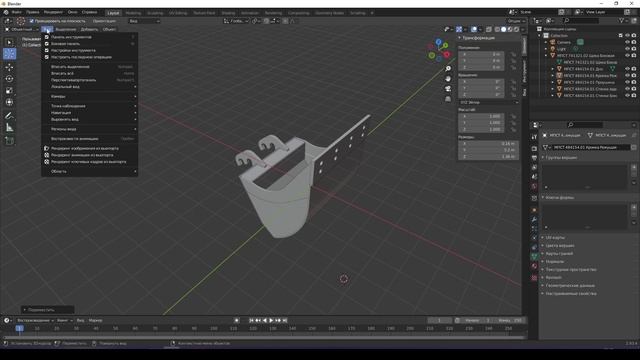Uncheck the Sidebar checkbox in View menu
The width and height of the screenshot is (640, 360).
pos(47,44)
